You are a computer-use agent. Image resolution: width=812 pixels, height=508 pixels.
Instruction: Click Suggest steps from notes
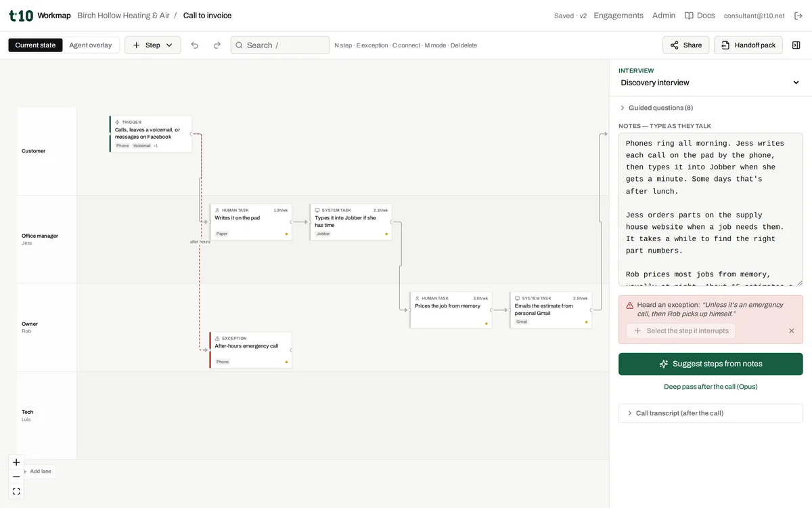(710, 364)
